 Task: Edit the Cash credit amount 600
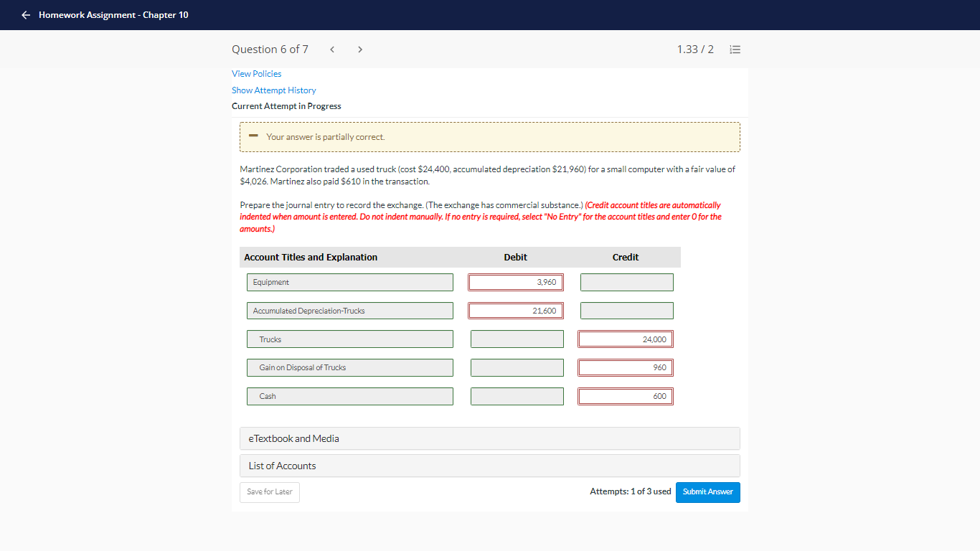coord(626,396)
